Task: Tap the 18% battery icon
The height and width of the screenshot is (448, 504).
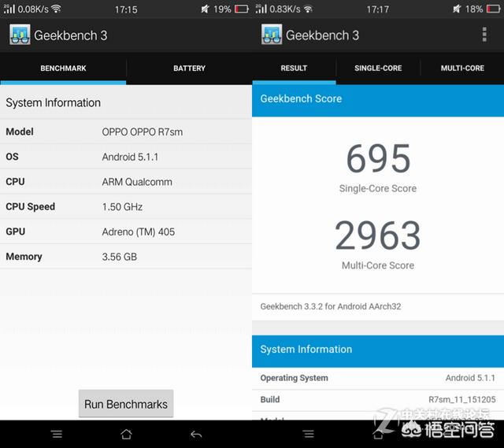Action: [494, 9]
